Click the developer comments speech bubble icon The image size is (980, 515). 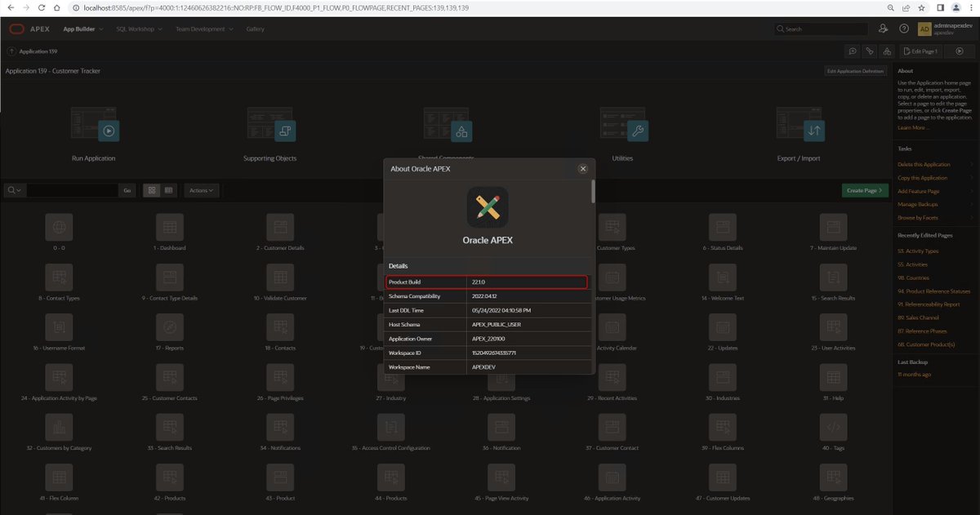click(x=852, y=51)
